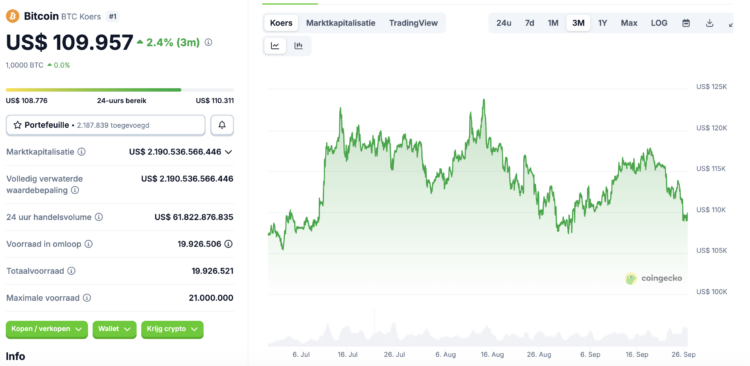Click the price alert bell icon

pyautogui.click(x=222, y=125)
